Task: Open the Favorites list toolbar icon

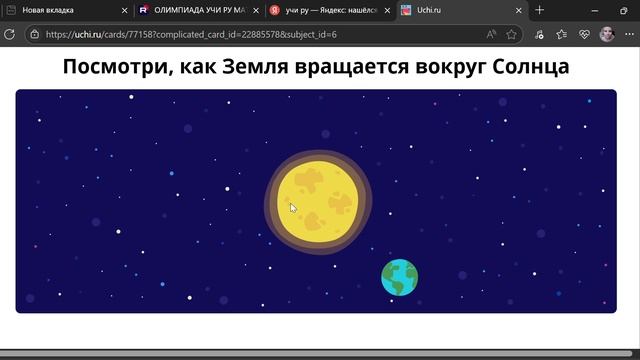Action: pos(562,34)
